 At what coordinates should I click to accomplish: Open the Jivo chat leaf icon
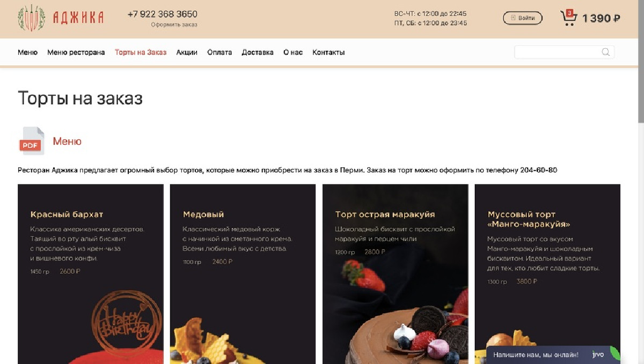pyautogui.click(x=615, y=354)
